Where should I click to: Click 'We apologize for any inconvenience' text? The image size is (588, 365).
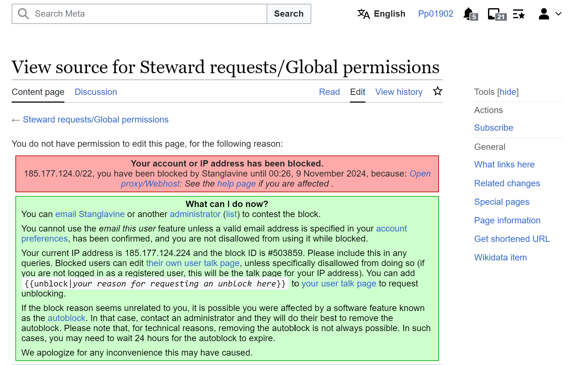coord(137,353)
